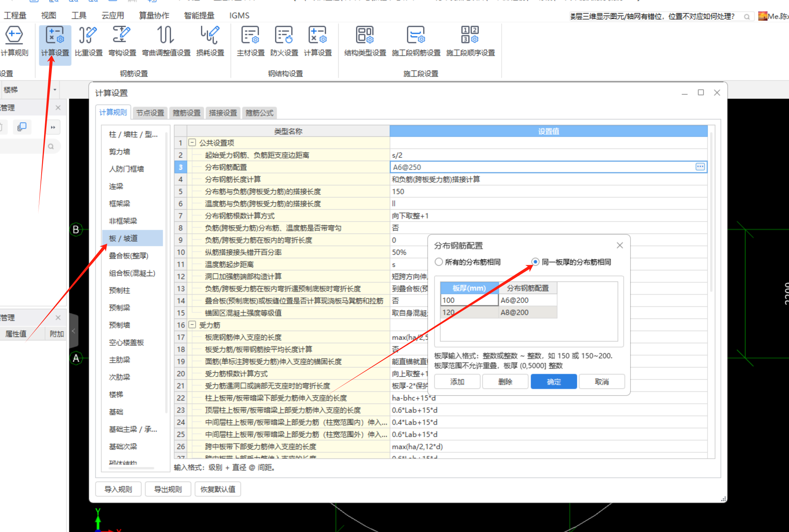Image resolution: width=789 pixels, height=532 pixels.
Task: Click the search magnifier in help box
Action: [x=747, y=17]
